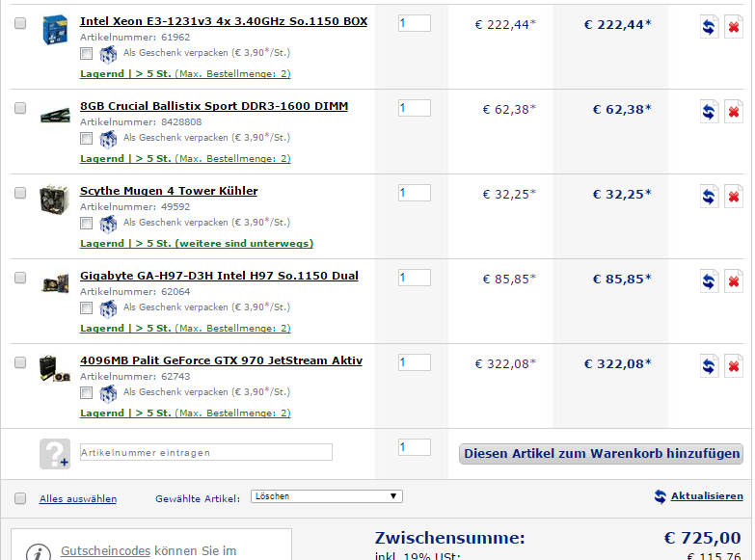Click the Alles auswählen link

pyautogui.click(x=78, y=499)
